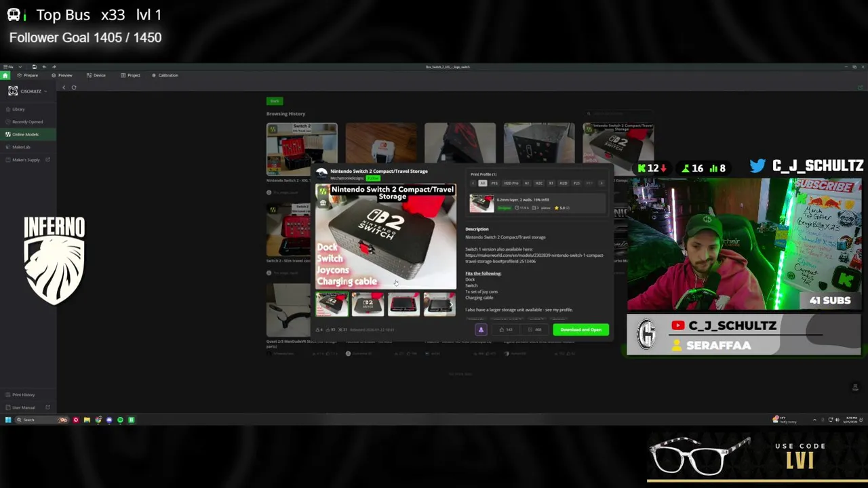Go to the Home tab icon
Viewport: 868px width, 488px height.
(x=5, y=75)
